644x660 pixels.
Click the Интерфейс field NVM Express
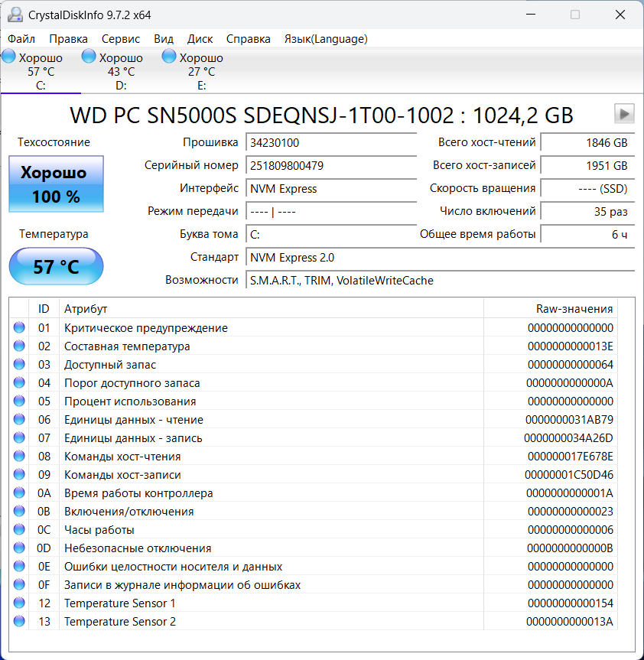pos(331,189)
